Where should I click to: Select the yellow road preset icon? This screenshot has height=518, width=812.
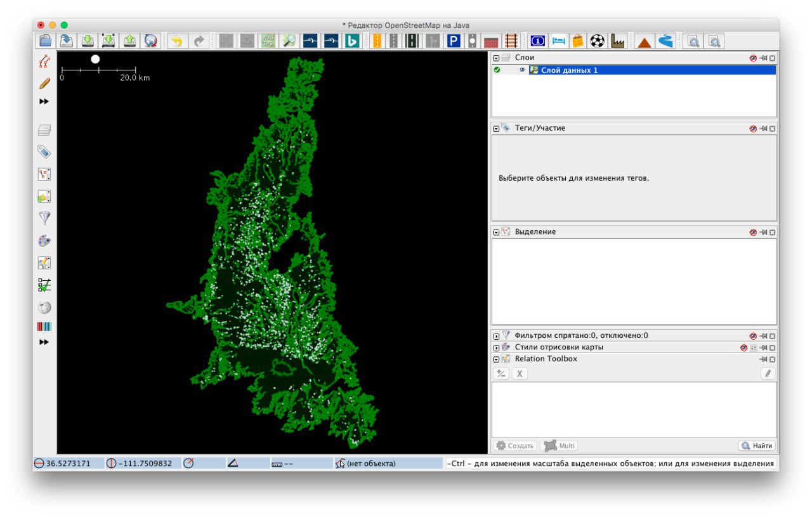tap(377, 41)
